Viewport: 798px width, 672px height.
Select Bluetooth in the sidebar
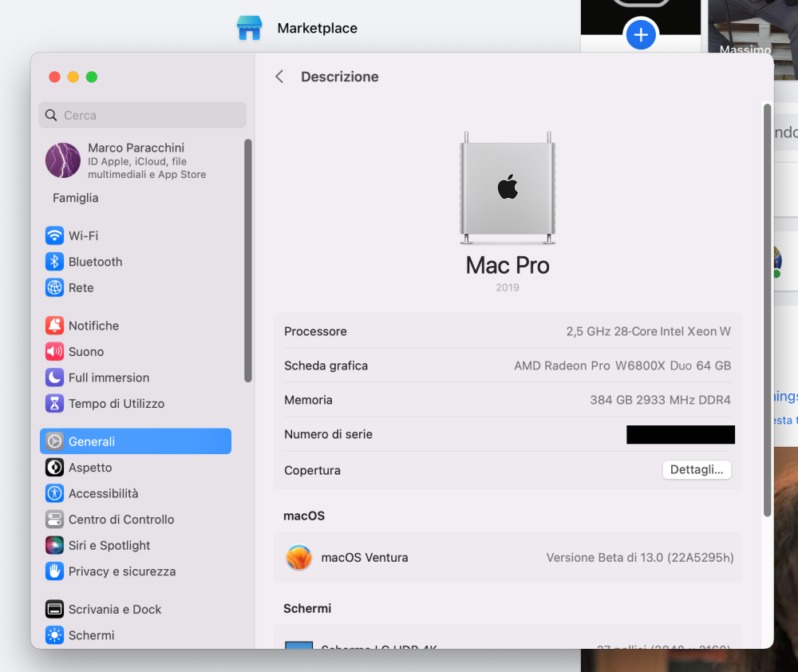point(136,262)
